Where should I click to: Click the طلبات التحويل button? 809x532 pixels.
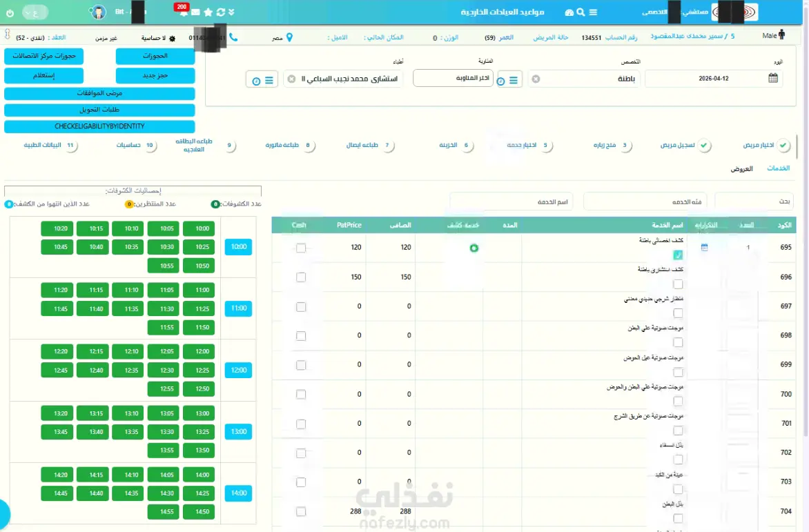99,110
